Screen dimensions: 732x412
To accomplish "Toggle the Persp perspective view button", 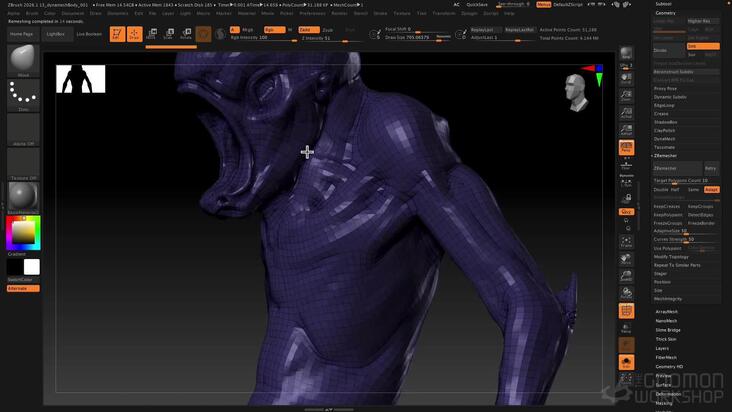I will (x=626, y=147).
